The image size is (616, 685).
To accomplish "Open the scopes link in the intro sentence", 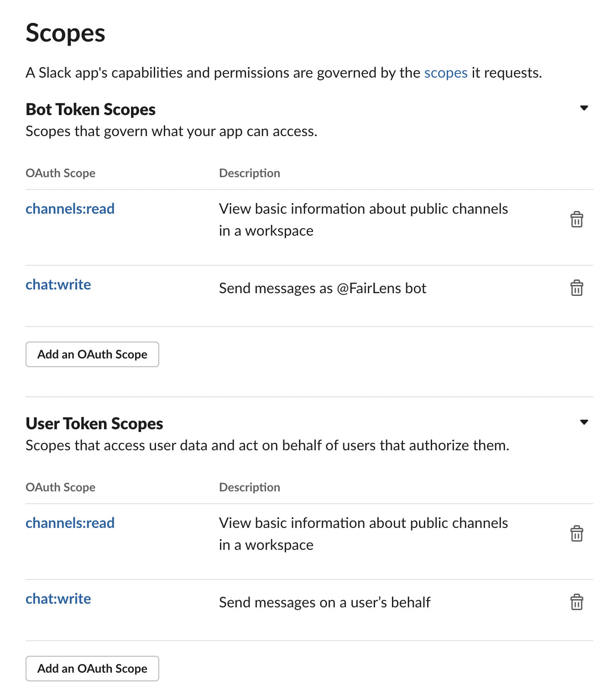I will point(446,73).
